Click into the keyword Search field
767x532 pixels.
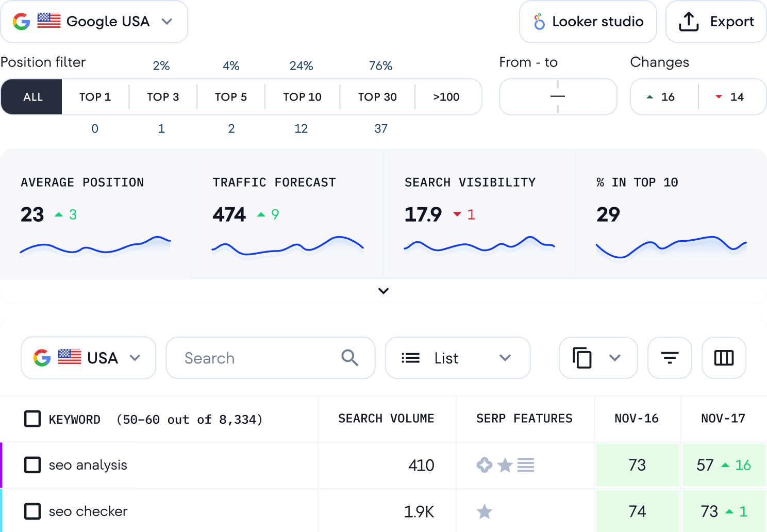coord(258,358)
